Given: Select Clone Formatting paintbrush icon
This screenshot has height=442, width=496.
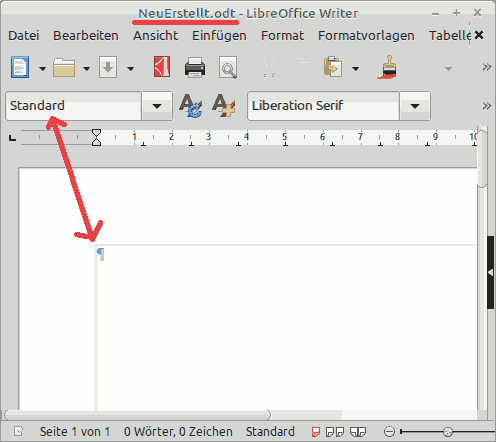Looking at the screenshot, I should (x=387, y=67).
